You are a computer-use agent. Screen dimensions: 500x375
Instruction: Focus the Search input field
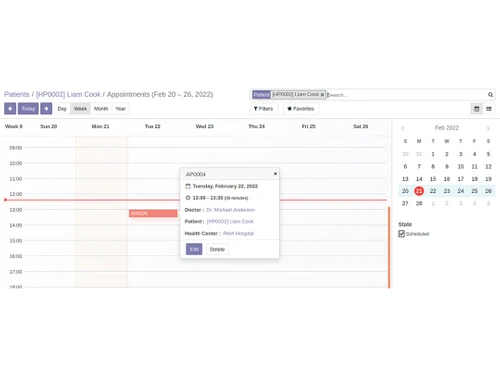click(406, 95)
